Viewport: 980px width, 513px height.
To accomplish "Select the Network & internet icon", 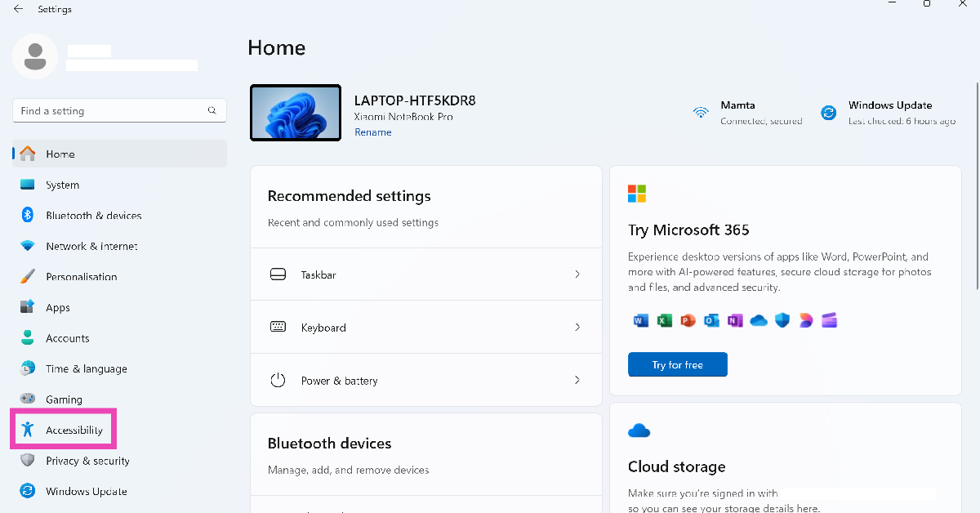I will pos(28,246).
